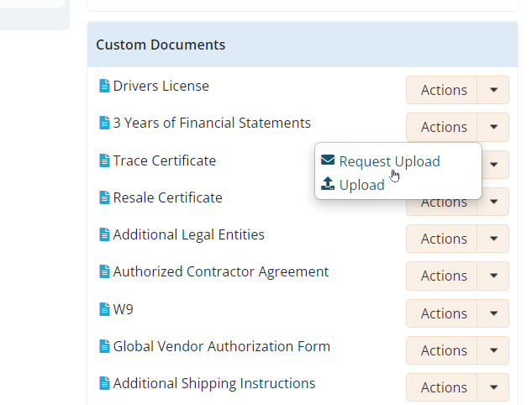Click Actions button for Drivers License
This screenshot has height=405, width=532.
click(442, 90)
